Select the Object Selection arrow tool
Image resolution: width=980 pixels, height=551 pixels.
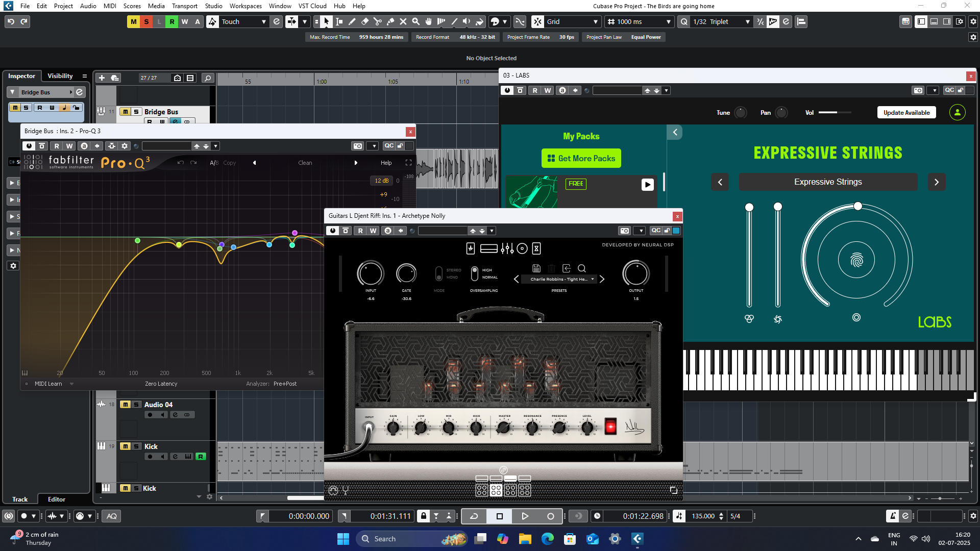[x=327, y=21]
